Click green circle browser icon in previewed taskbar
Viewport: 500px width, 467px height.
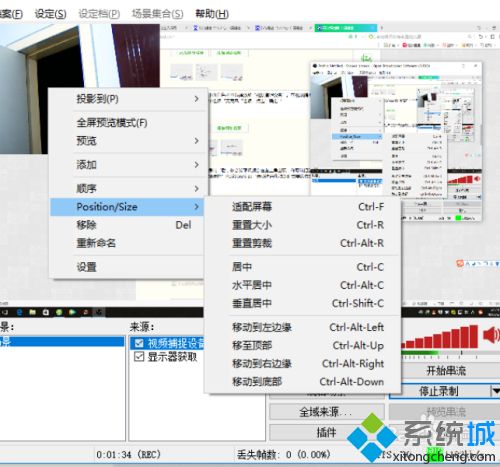[59, 312]
